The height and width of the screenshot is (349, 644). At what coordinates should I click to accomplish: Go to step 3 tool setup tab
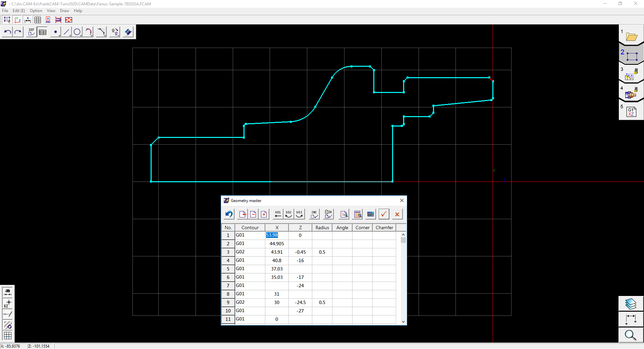(631, 74)
